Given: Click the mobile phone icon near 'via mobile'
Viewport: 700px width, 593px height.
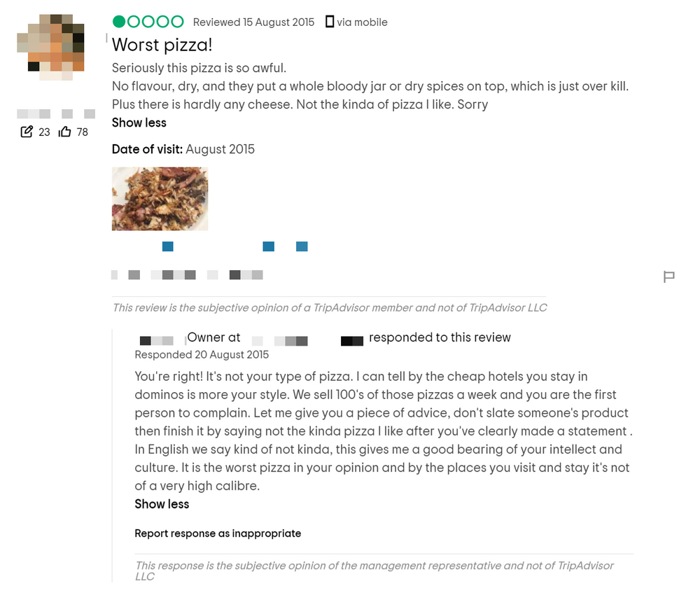Looking at the screenshot, I should pos(329,22).
